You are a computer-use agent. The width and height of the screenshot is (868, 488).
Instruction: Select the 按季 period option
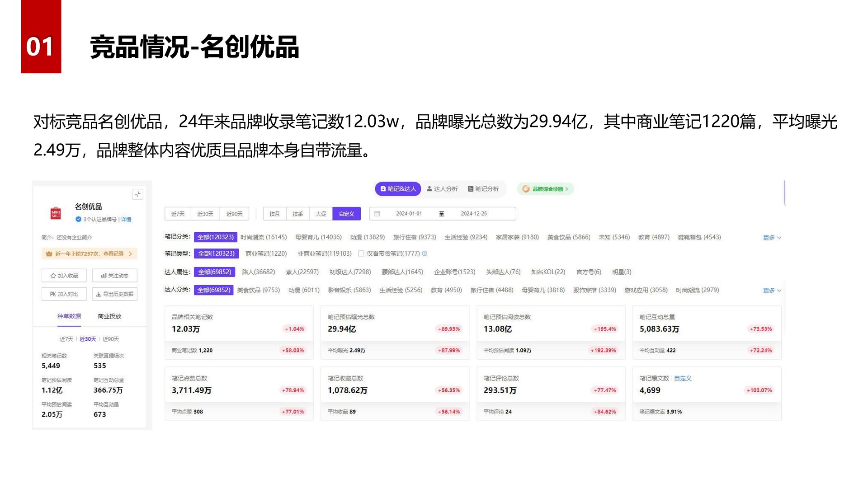tap(298, 214)
